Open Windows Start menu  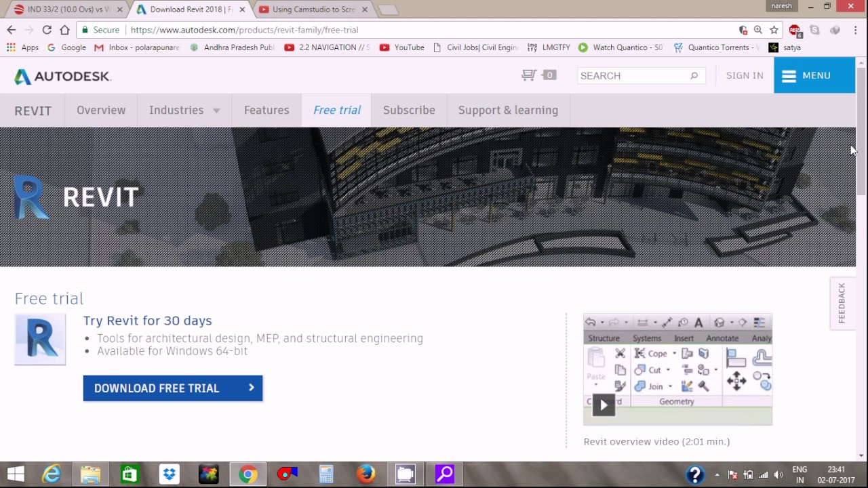(16, 474)
